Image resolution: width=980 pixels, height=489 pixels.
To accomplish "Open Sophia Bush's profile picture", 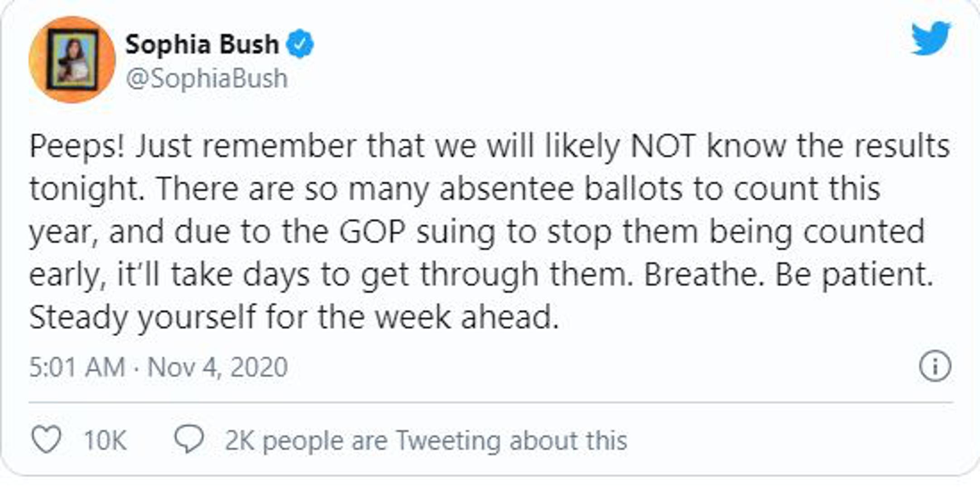I will 72,60.
